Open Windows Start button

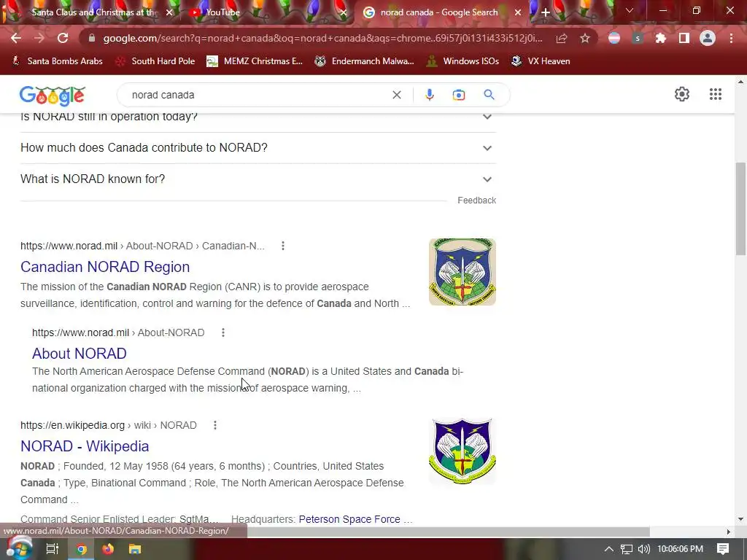click(x=18, y=548)
